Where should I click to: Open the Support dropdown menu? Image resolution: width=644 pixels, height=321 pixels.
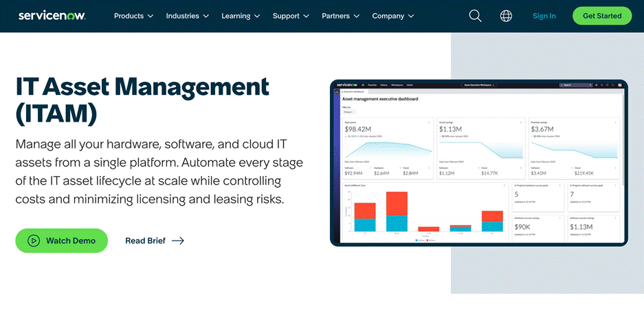click(x=291, y=16)
